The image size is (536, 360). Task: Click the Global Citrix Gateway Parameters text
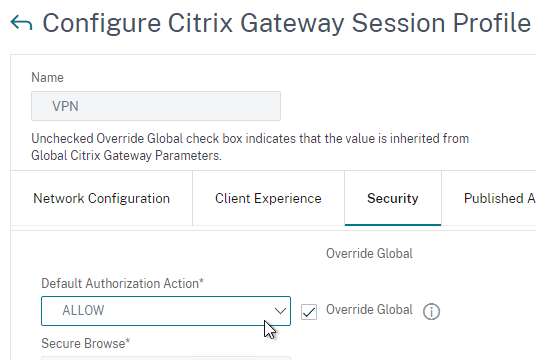click(126, 156)
